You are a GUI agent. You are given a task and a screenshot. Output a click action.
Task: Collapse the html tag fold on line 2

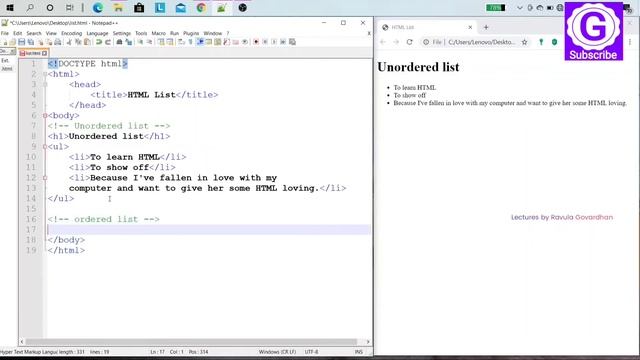coord(45,74)
